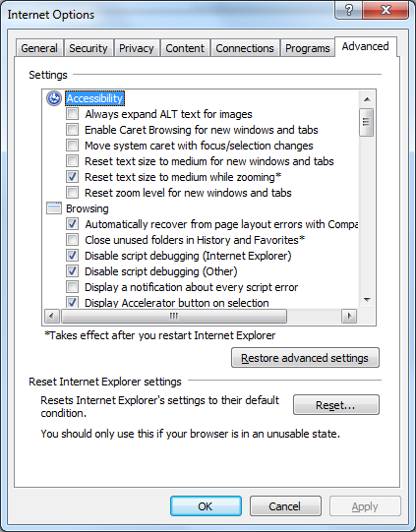Click the help question mark button

pos(349,10)
